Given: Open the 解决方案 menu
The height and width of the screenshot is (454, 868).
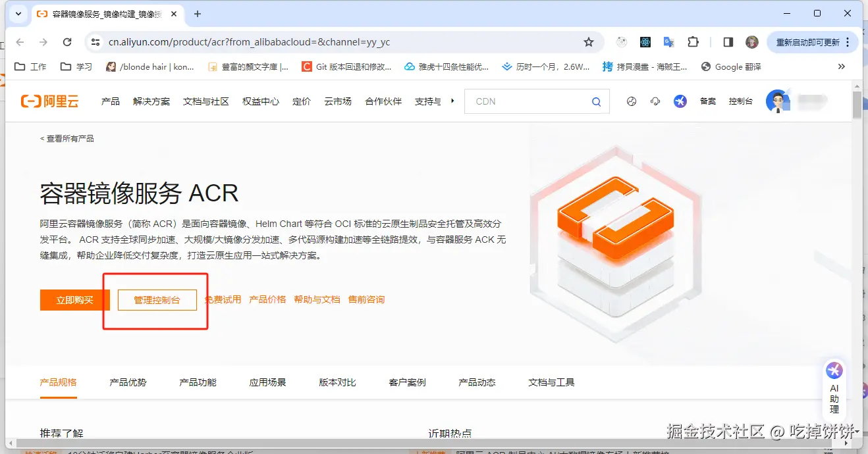Looking at the screenshot, I should tap(151, 101).
